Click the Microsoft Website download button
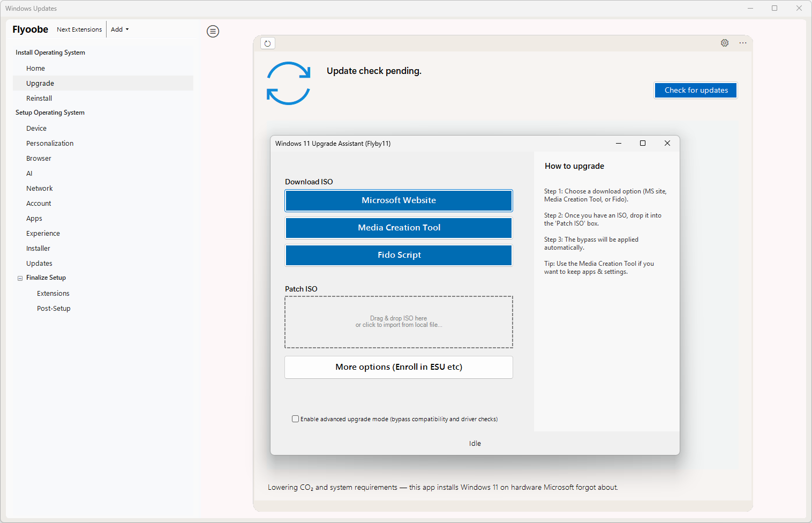The height and width of the screenshot is (523, 812). (x=399, y=200)
